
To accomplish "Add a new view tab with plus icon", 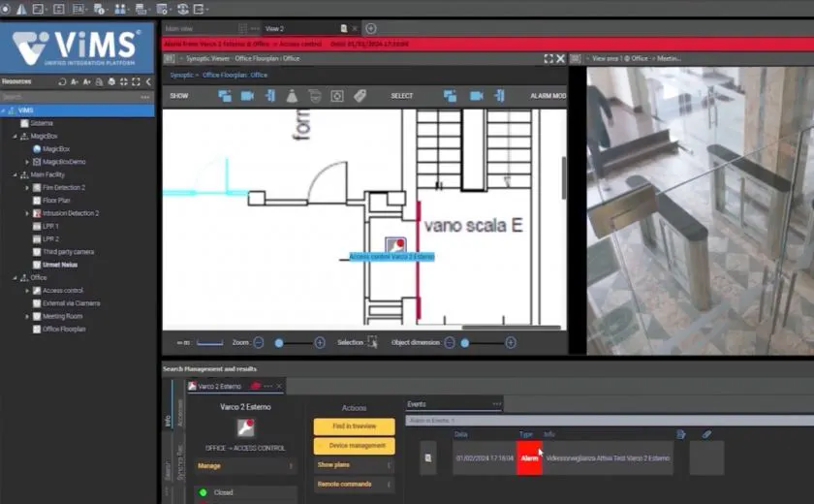I will (370, 29).
